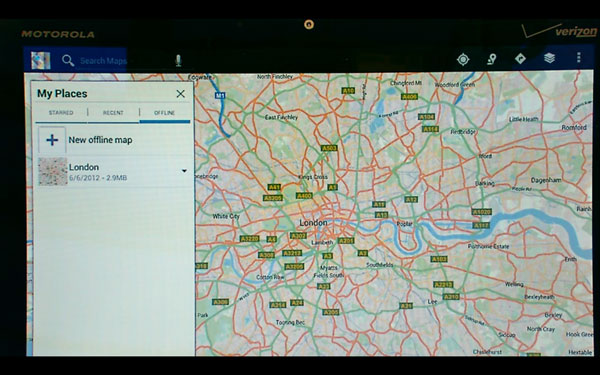Tap the Google Maps app icon

[41, 60]
